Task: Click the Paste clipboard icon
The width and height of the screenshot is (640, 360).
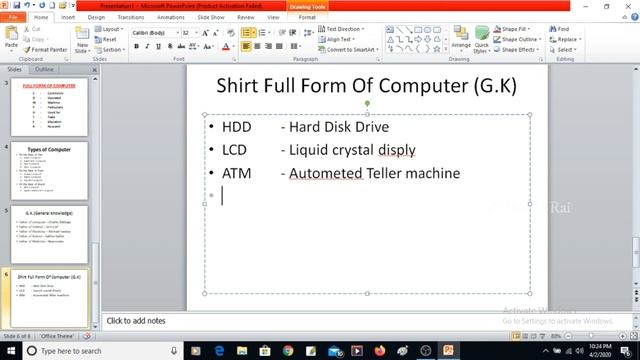Action: tap(11, 33)
